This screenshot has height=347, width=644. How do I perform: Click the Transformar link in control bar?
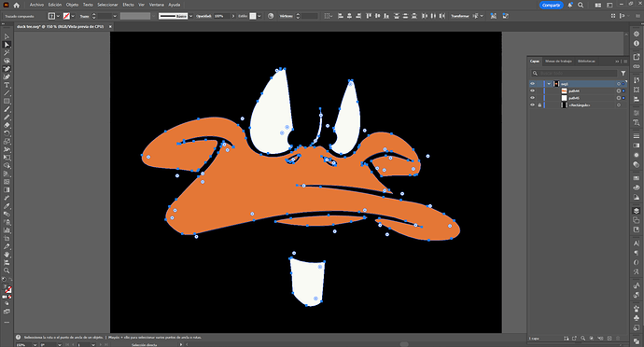pyautogui.click(x=460, y=16)
